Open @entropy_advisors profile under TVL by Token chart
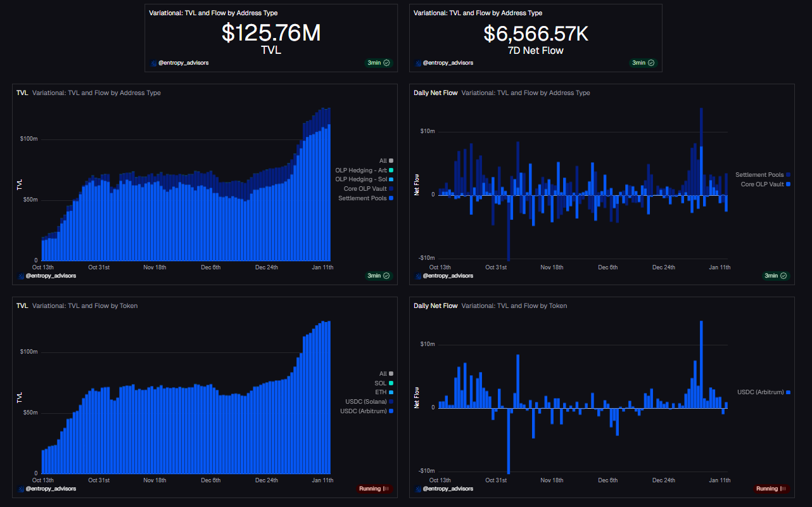The width and height of the screenshot is (812, 507). click(51, 489)
